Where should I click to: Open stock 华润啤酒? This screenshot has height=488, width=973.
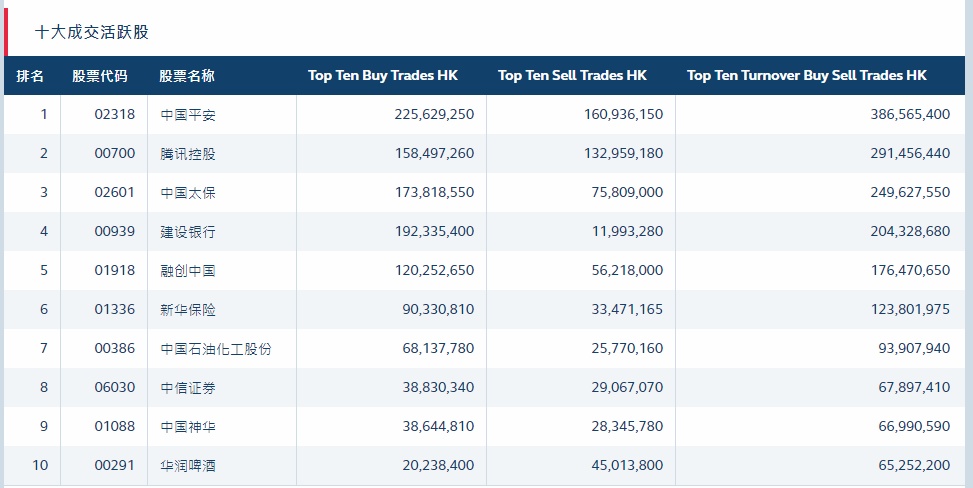(188, 466)
